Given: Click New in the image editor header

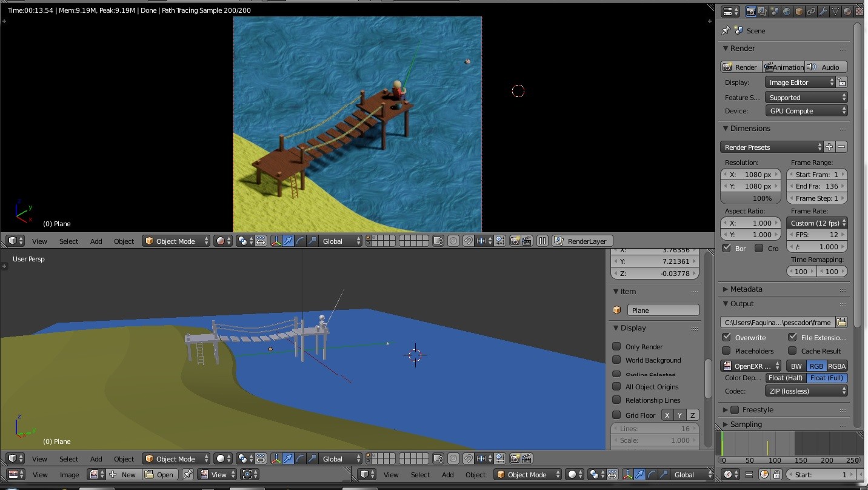Looking at the screenshot, I should (123, 474).
